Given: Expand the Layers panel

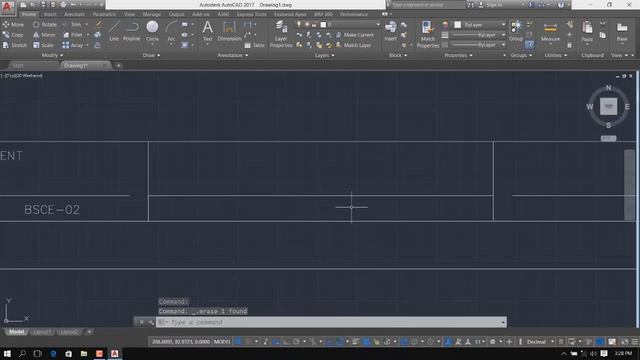Looking at the screenshot, I should click(324, 55).
